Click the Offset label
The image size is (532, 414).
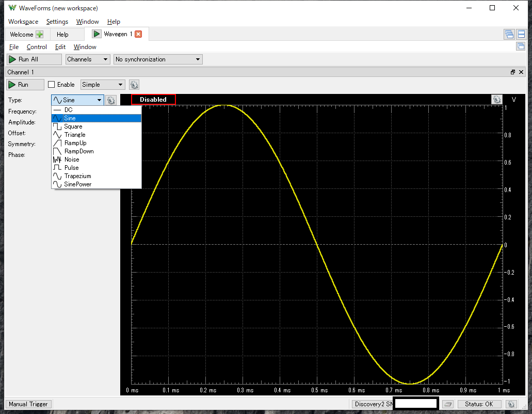coord(17,133)
